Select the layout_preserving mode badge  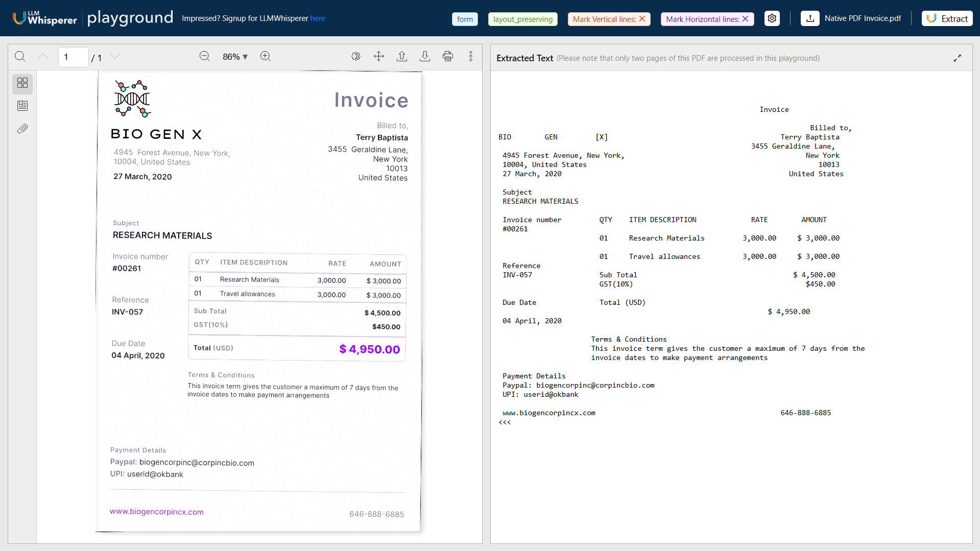pyautogui.click(x=522, y=19)
